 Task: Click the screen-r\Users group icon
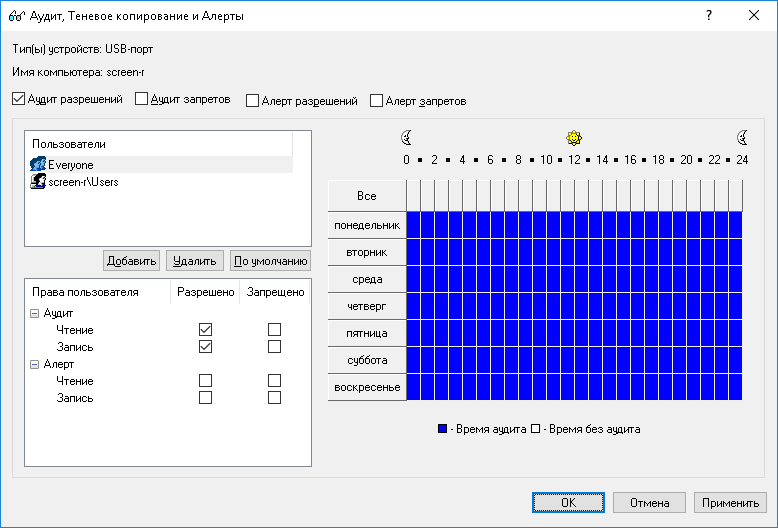point(38,181)
